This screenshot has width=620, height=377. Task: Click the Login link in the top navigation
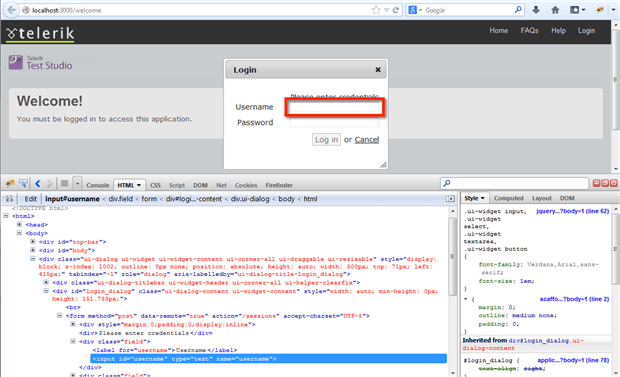586,30
